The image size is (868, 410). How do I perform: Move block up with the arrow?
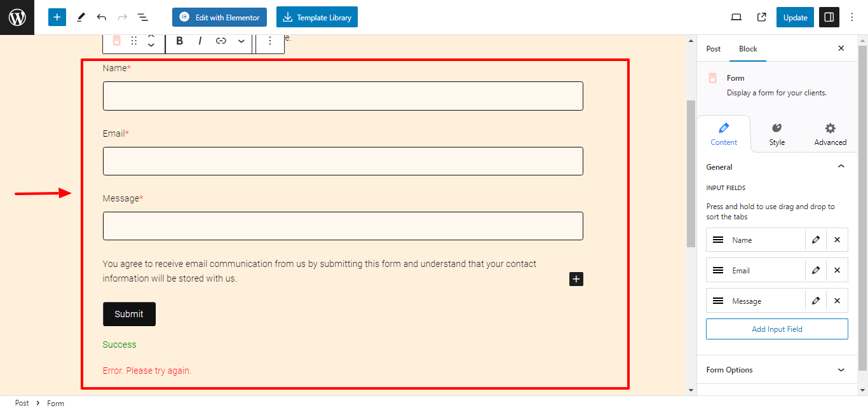point(151,37)
